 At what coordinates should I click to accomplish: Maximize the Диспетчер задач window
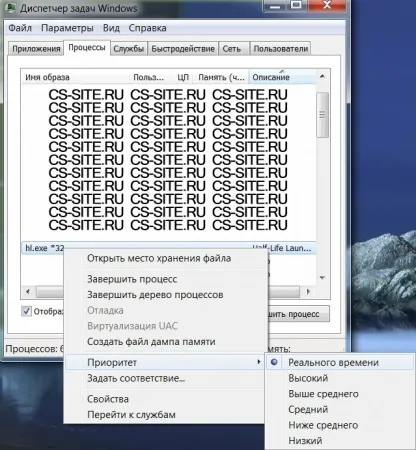[296, 5]
